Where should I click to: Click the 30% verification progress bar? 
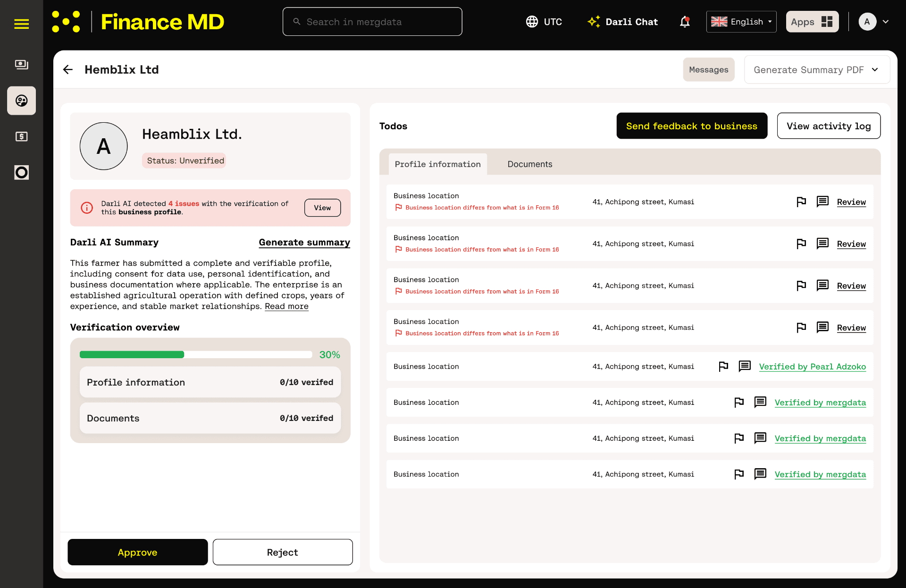[x=196, y=355]
